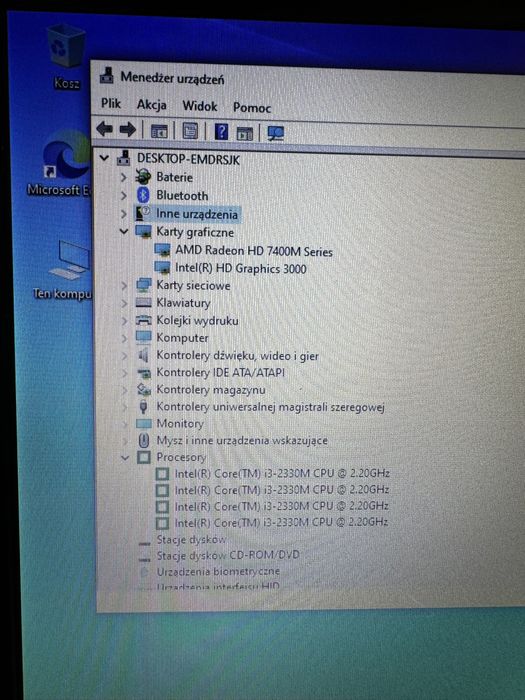This screenshot has height=700, width=525.
Task: Select Intel(R) HD Graphics 3000
Action: point(241,268)
